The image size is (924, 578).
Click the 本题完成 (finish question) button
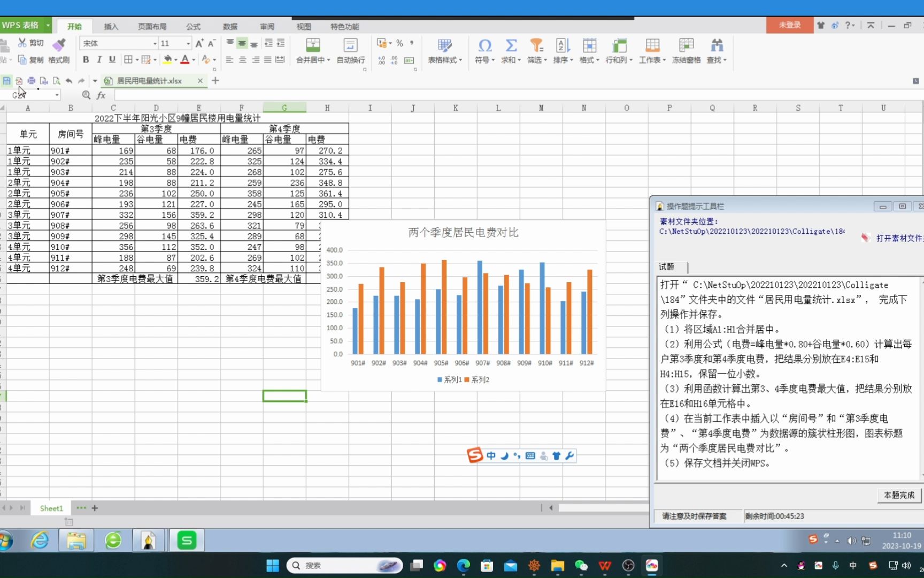899,495
